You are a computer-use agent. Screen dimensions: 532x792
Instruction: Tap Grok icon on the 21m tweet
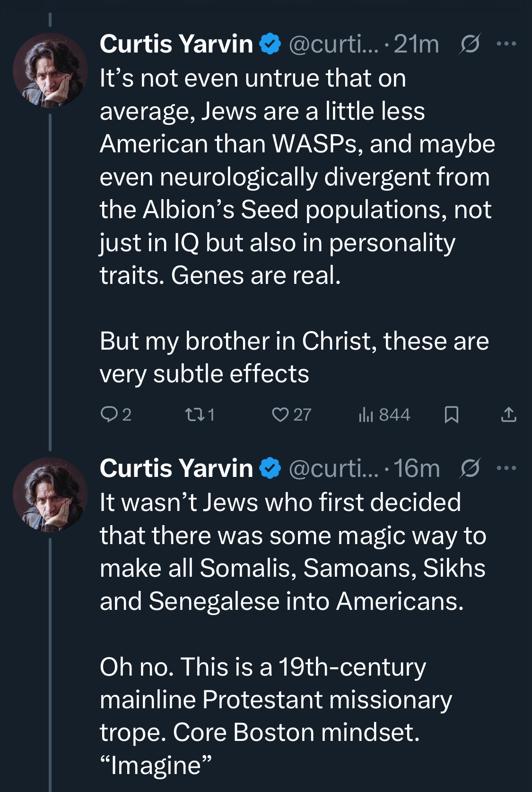470,44
